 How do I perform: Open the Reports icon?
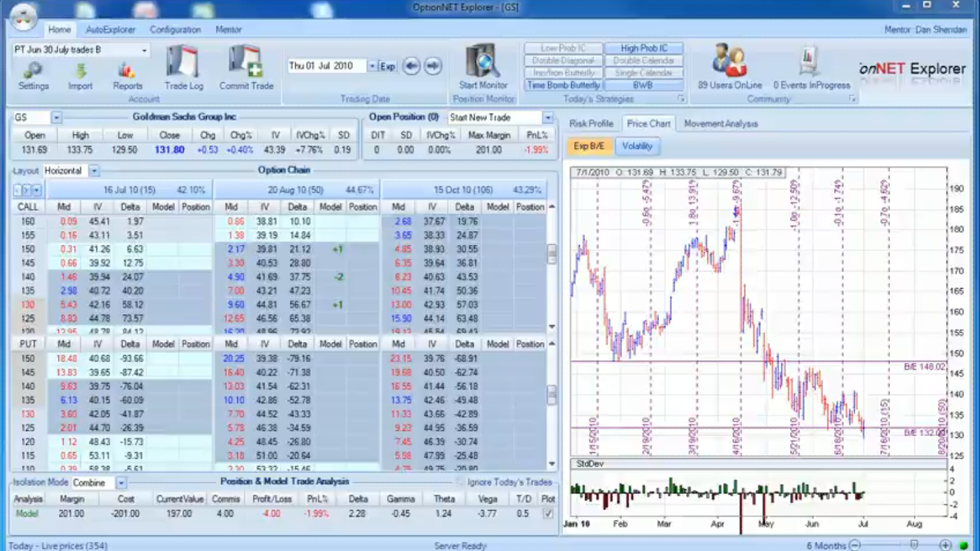pos(127,75)
